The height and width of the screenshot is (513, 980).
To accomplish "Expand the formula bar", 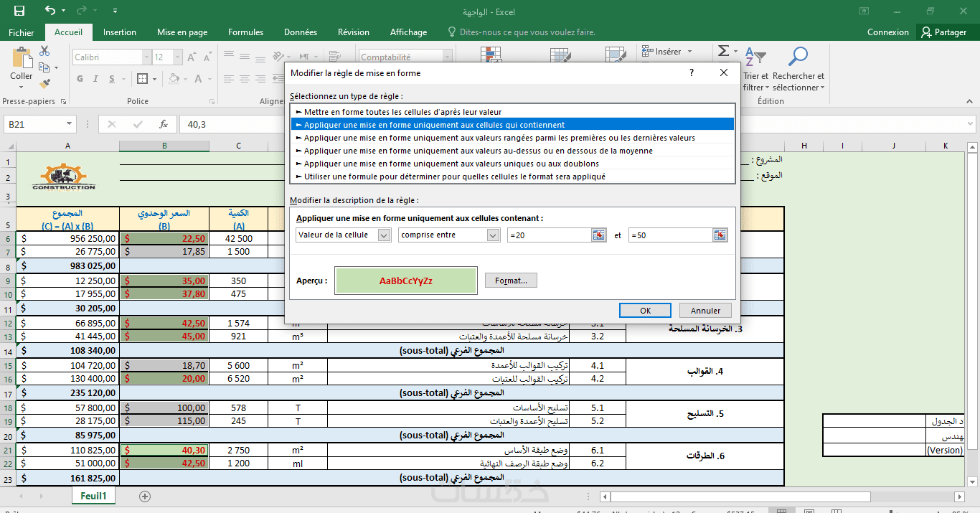I will click(970, 124).
